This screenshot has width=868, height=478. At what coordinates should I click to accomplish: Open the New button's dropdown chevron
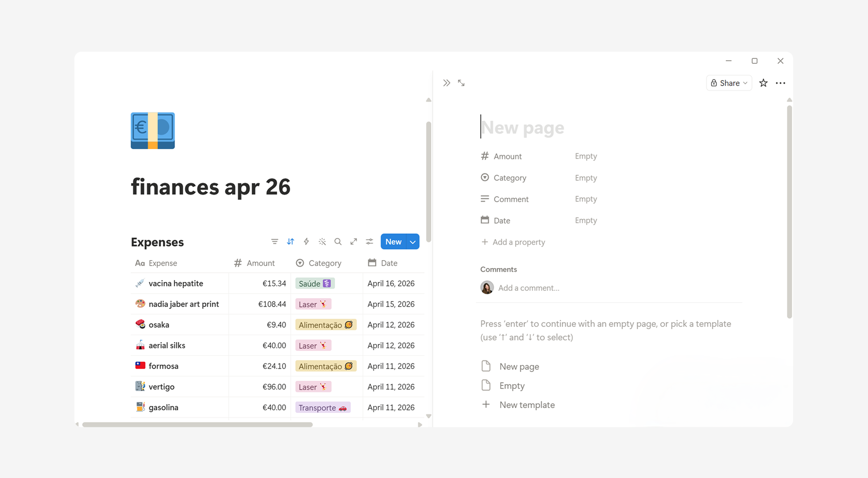pyautogui.click(x=412, y=241)
